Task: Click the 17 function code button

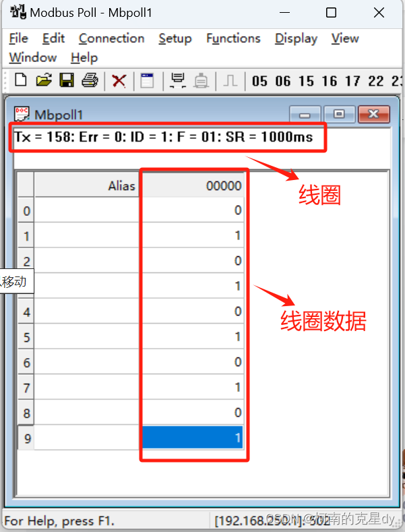Action: (x=352, y=81)
